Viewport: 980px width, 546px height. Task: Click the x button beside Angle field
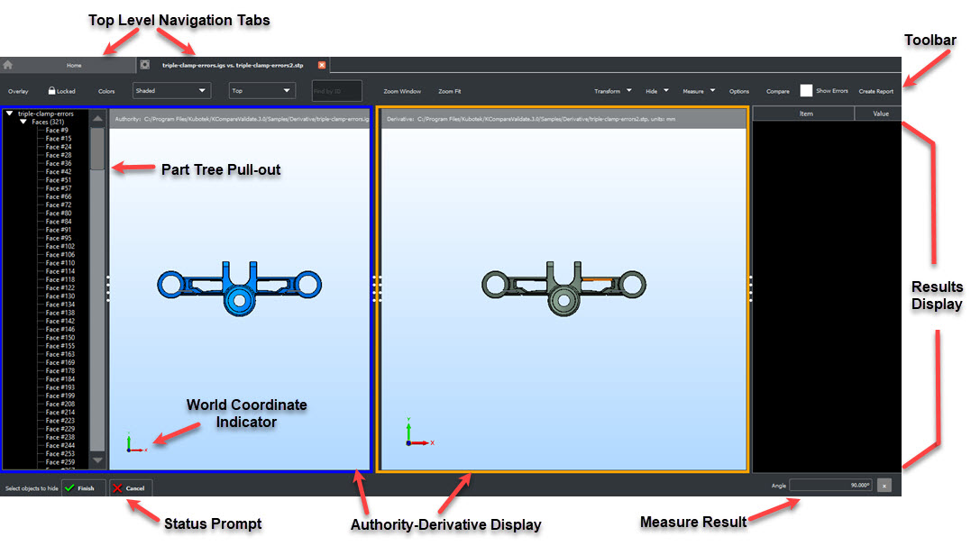pos(884,486)
